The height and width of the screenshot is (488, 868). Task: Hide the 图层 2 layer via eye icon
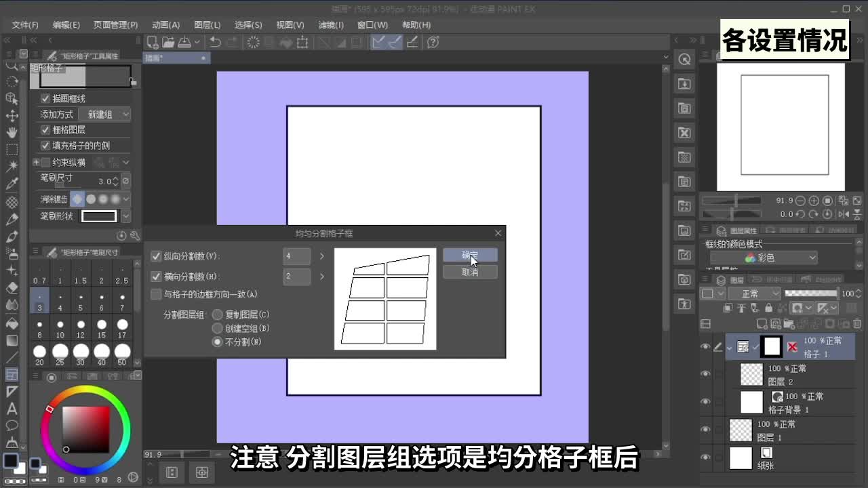tap(705, 374)
